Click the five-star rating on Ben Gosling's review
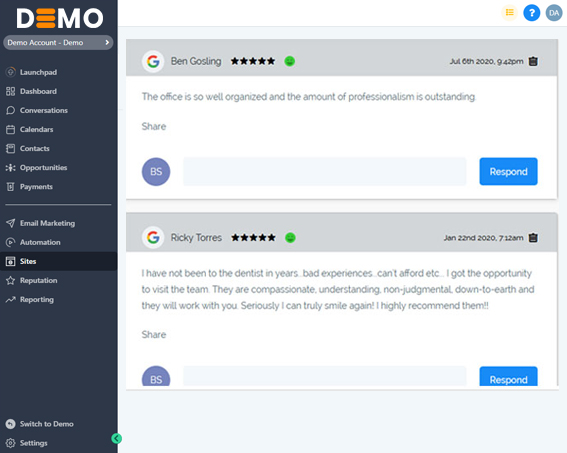The height and width of the screenshot is (453, 567). click(x=253, y=61)
